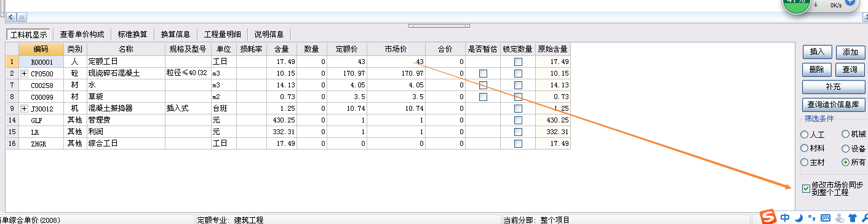The height and width of the screenshot is (224, 868).
Task: Select code cell R00001
Action: click(x=41, y=62)
